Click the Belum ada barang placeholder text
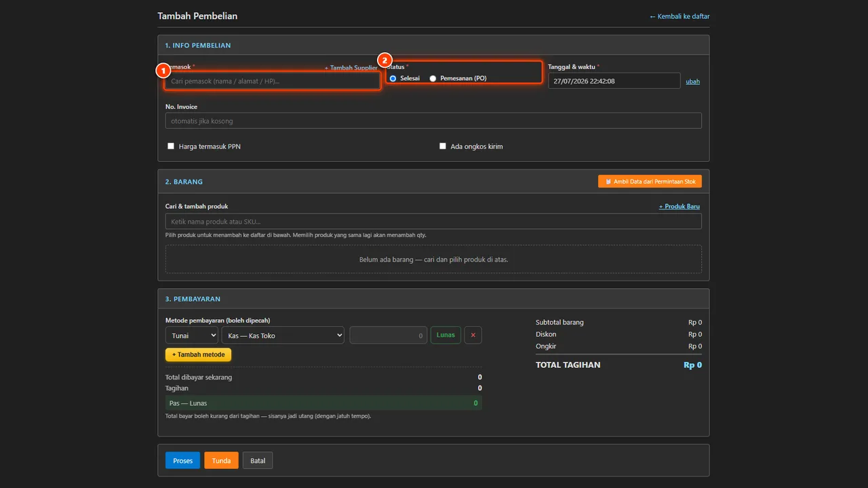Screen dimensions: 868x488 (x=433, y=260)
